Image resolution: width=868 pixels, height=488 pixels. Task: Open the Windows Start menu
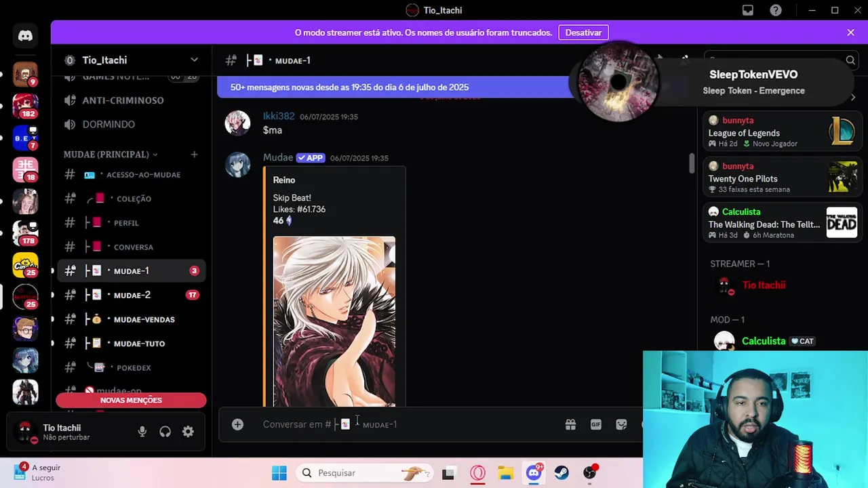(x=279, y=473)
